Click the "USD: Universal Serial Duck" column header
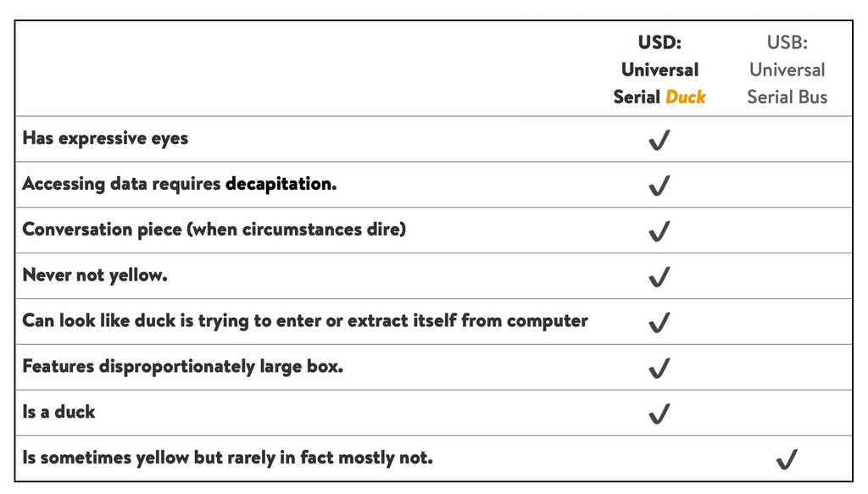The image size is (868, 494). coord(659,69)
